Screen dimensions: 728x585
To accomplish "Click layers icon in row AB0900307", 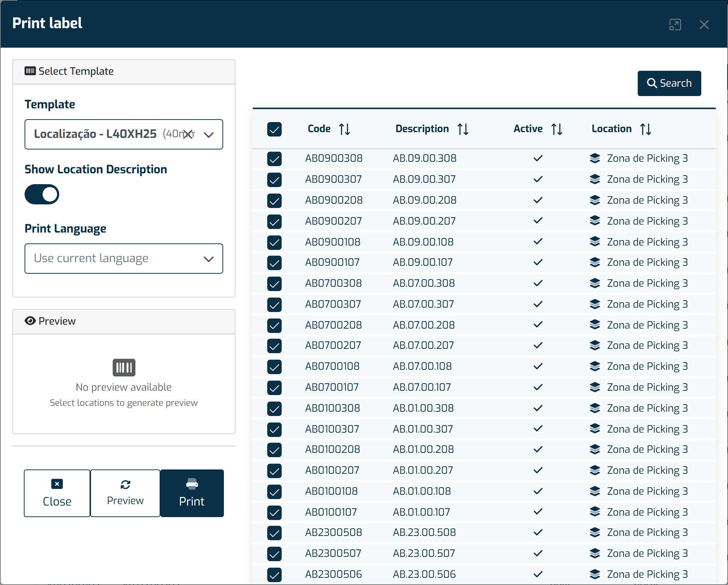I will (x=595, y=179).
